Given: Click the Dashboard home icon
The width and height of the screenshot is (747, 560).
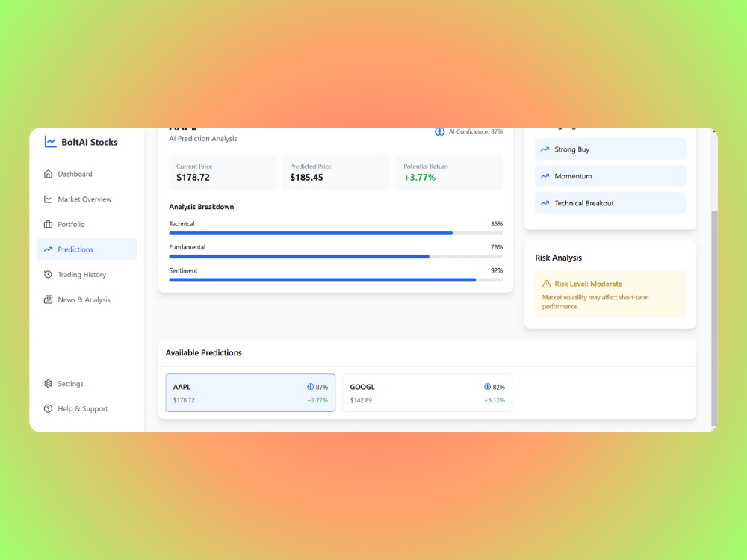Looking at the screenshot, I should [48, 174].
